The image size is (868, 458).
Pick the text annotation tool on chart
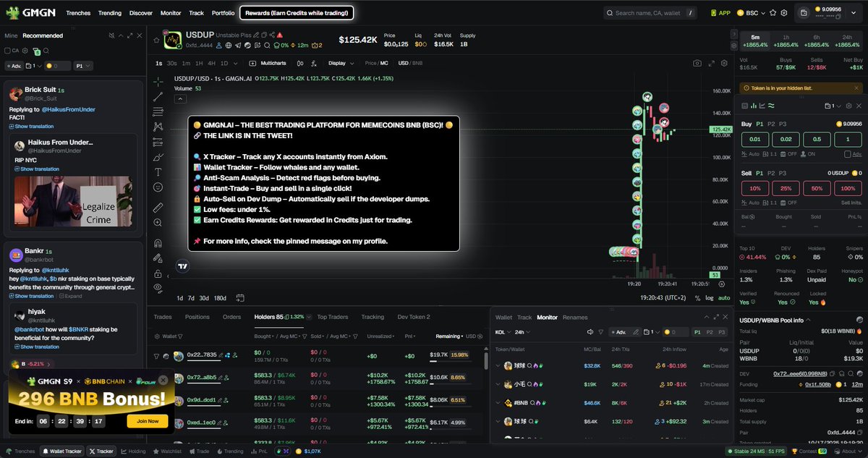[x=158, y=172]
